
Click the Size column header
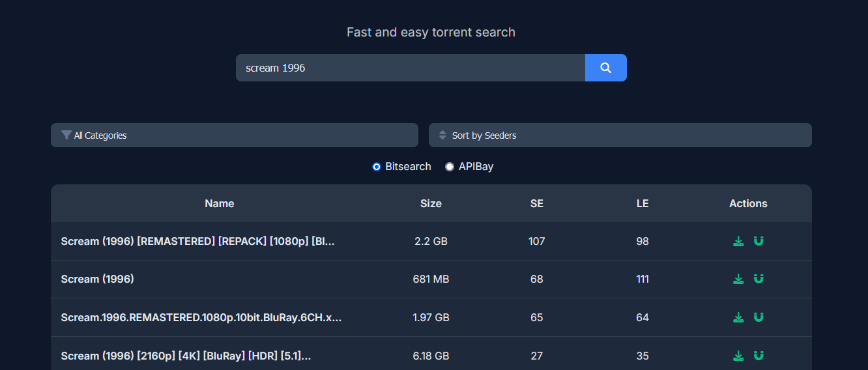[431, 203]
